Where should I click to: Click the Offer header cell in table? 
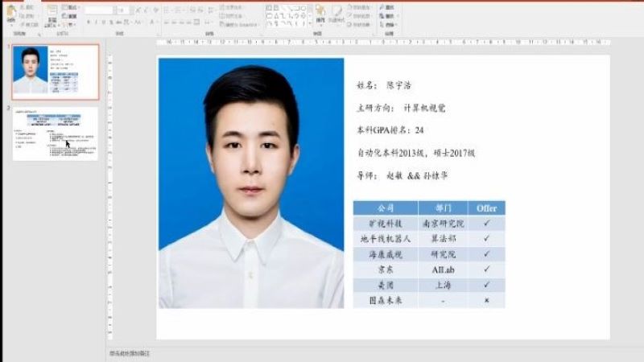pyautogui.click(x=486, y=208)
